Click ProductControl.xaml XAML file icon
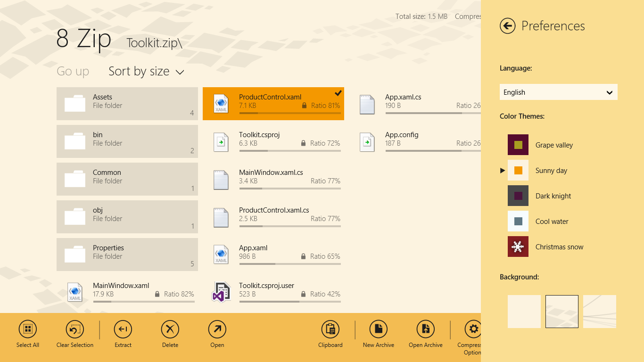Viewport: 644px width, 362px height. (x=221, y=104)
